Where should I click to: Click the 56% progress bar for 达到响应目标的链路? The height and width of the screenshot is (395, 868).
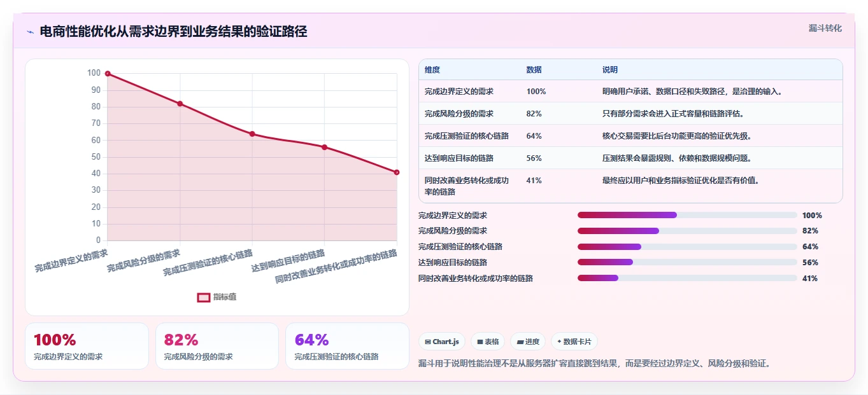687,262
